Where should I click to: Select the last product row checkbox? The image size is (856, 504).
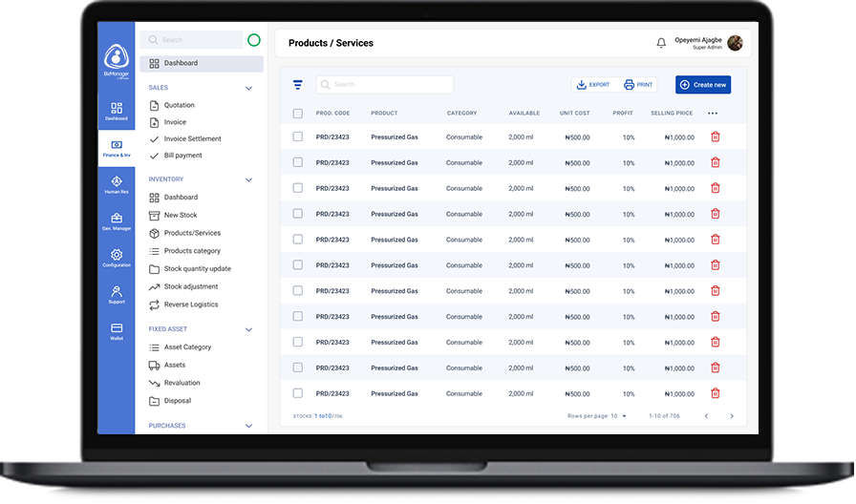[298, 393]
